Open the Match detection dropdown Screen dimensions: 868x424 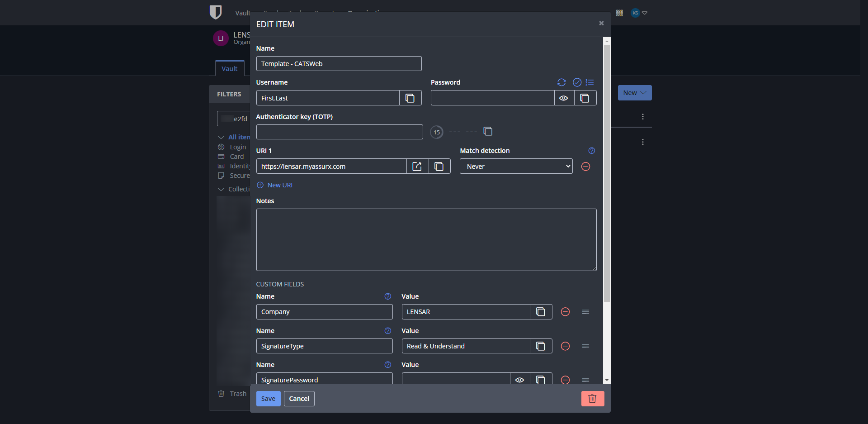click(516, 166)
